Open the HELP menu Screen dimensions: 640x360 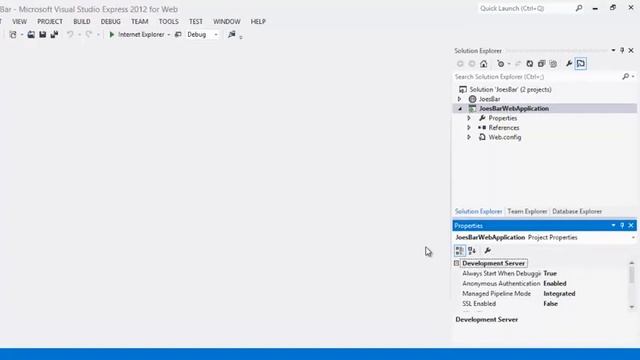pyautogui.click(x=258, y=22)
